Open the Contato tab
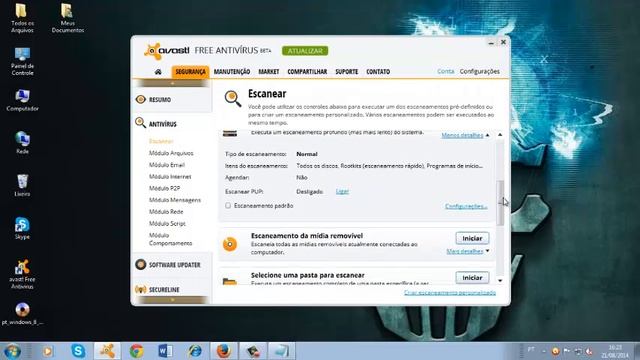 coord(378,72)
